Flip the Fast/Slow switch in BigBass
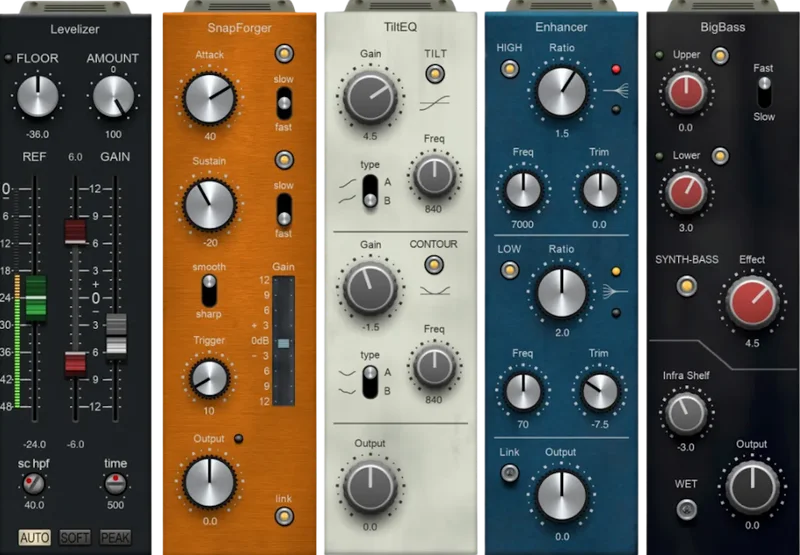The width and height of the screenshot is (800, 555). [x=764, y=92]
